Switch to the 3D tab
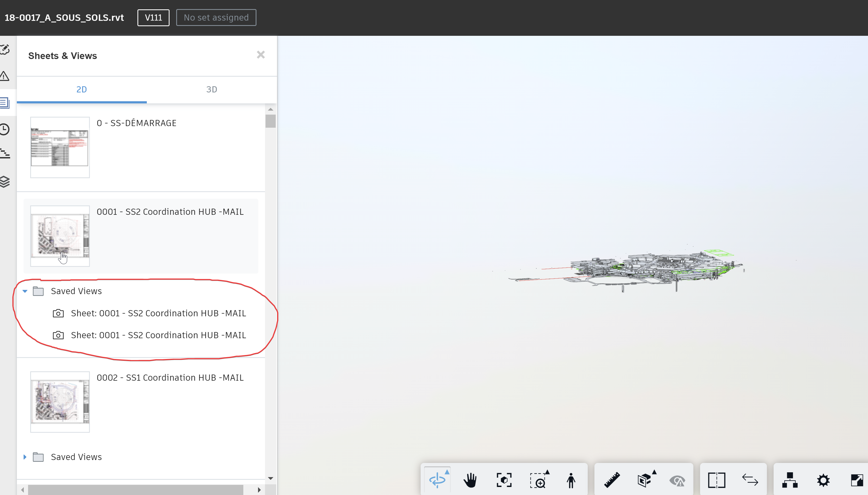This screenshot has height=495, width=868. click(x=212, y=89)
